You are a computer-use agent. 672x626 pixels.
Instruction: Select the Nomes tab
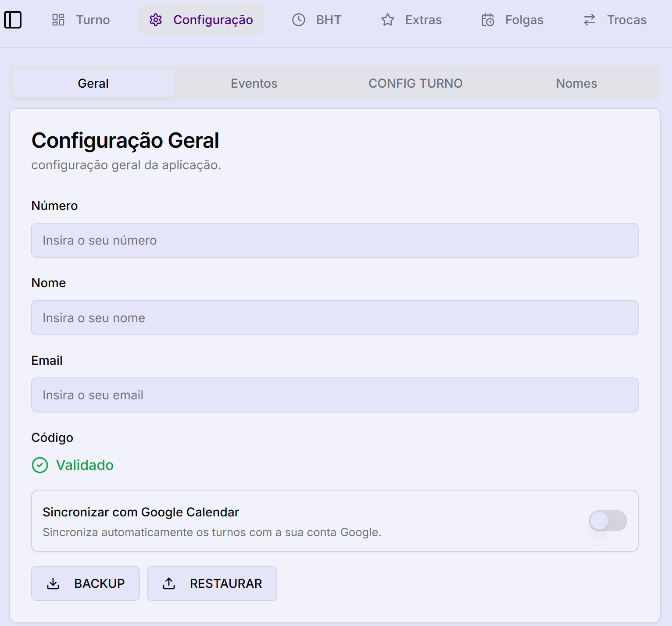[576, 83]
